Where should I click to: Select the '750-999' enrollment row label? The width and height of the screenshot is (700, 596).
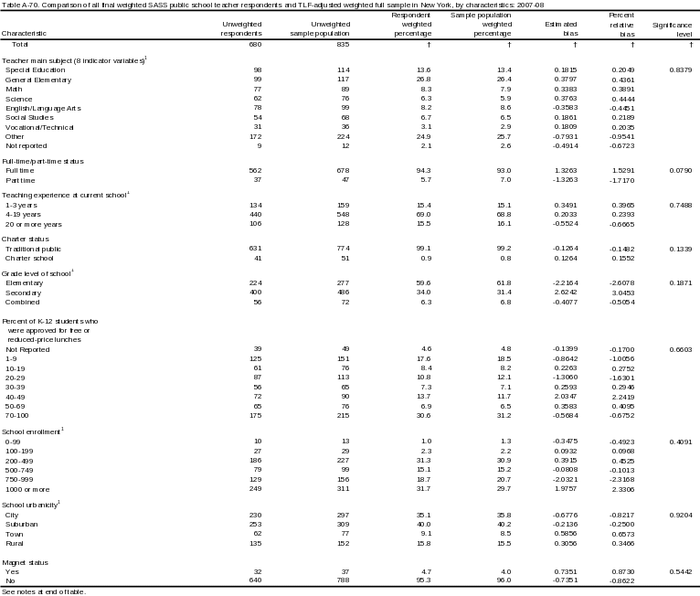19,480
